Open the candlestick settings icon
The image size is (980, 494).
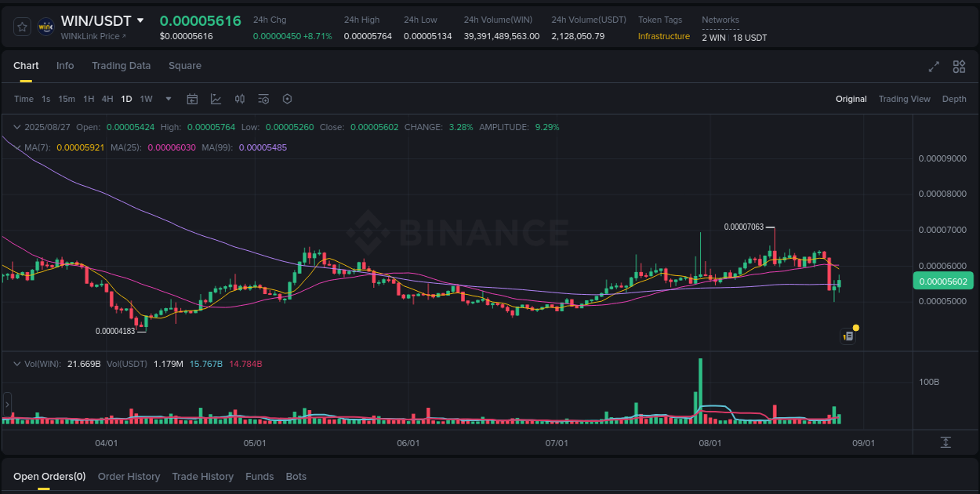pos(240,99)
